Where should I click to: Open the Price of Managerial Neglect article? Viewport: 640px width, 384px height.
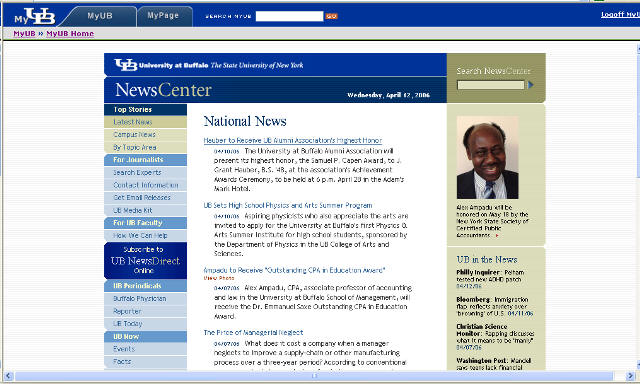(253, 333)
